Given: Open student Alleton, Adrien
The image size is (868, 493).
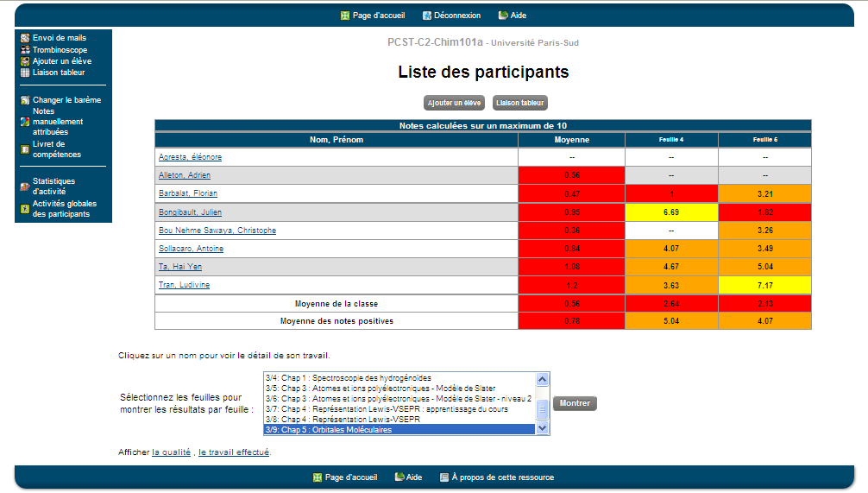Looking at the screenshot, I should [x=185, y=175].
